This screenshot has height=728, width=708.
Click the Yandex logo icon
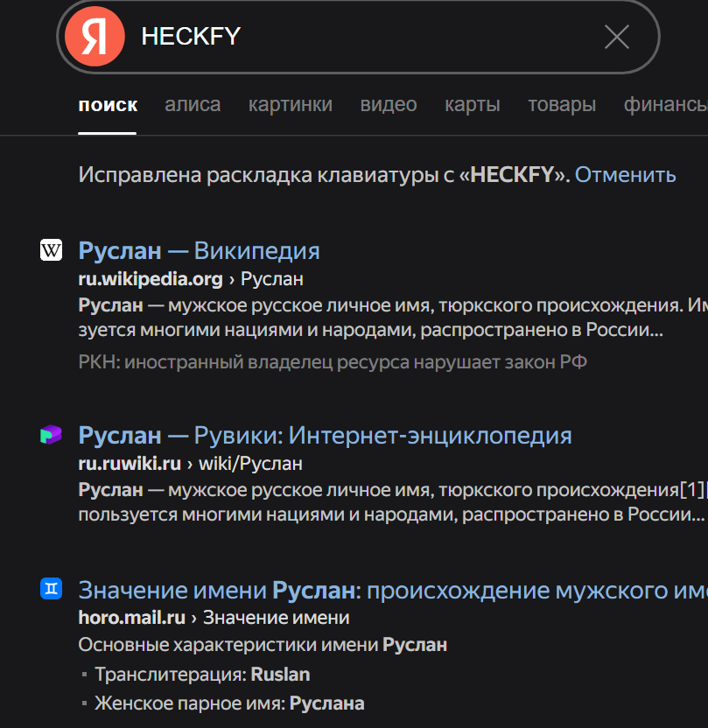(x=95, y=37)
